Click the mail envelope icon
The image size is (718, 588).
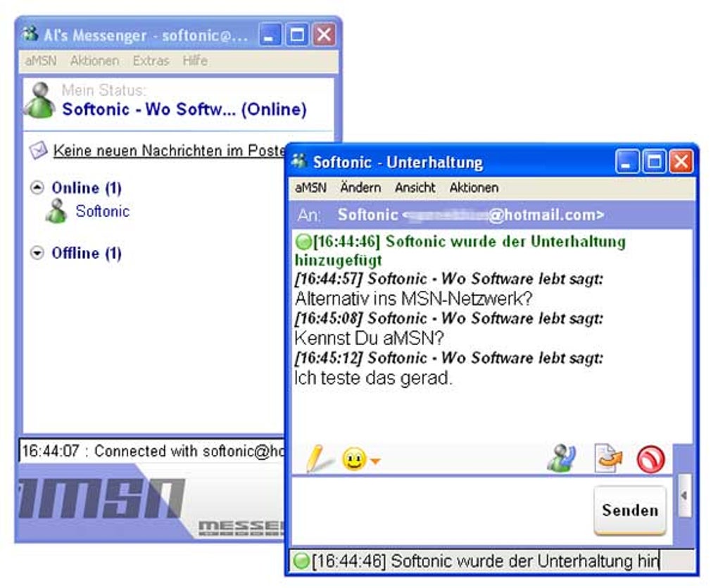pyautogui.click(x=38, y=150)
